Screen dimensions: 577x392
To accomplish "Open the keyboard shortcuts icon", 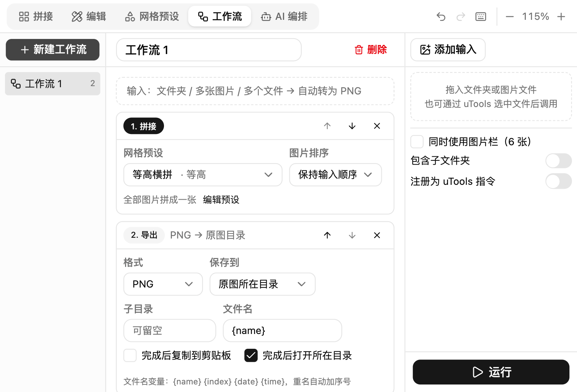I will click(x=481, y=17).
